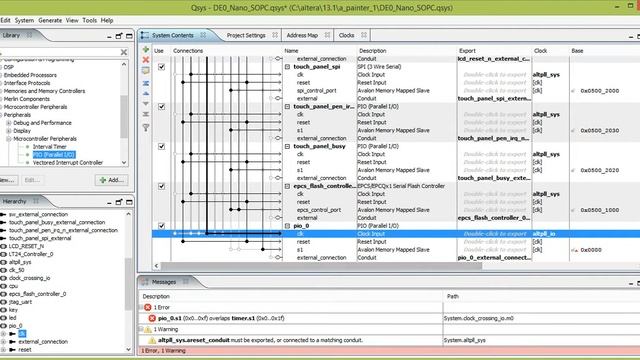Click the red X remove-component toolbar icon
640x360 pixels.
click(x=146, y=60)
